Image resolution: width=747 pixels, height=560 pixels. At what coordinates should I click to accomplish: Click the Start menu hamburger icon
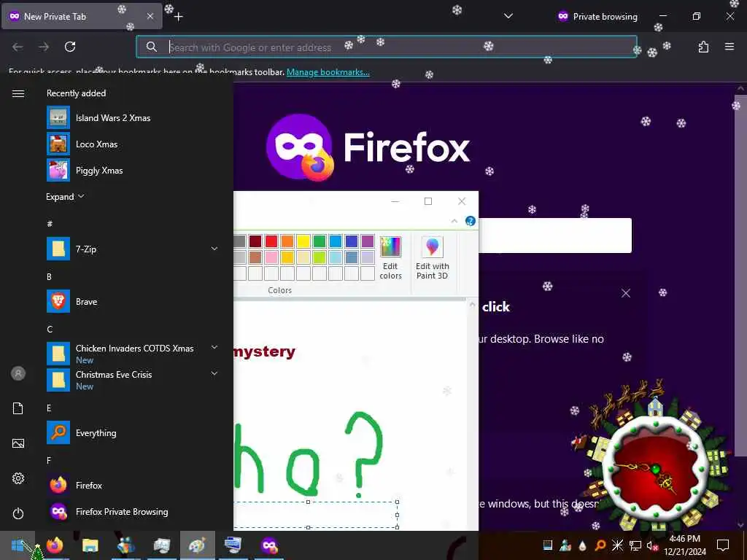tap(18, 93)
